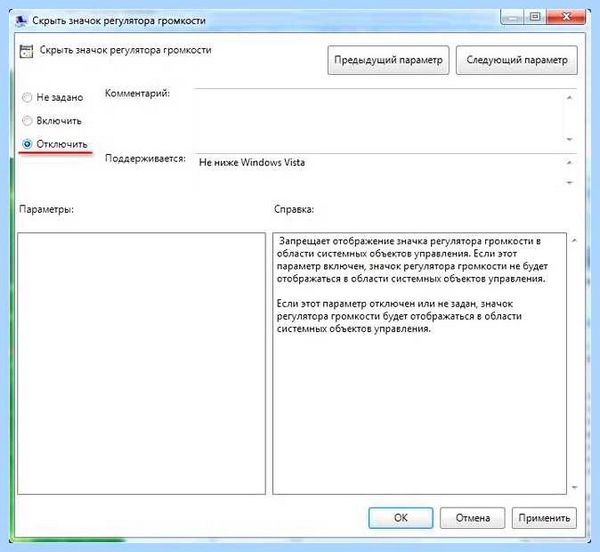Click the 'Комментарий:' label
The width and height of the screenshot is (600, 552).
click(137, 93)
